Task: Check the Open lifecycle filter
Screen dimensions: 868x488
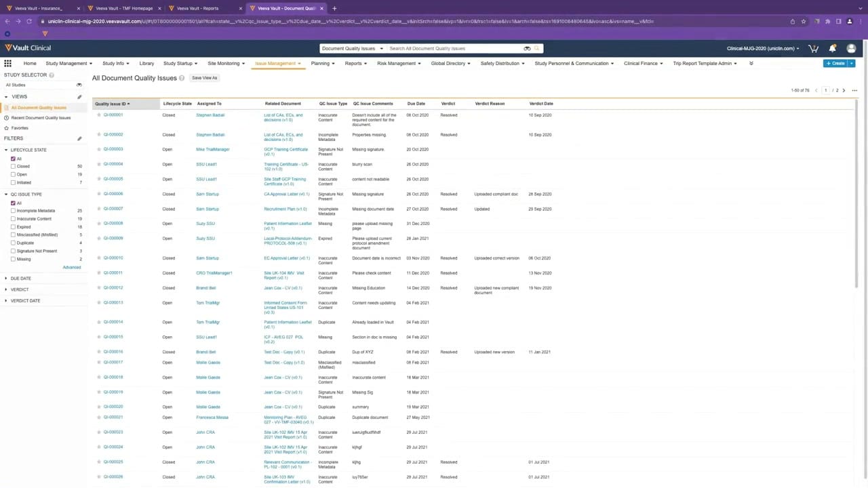Action: [13, 174]
